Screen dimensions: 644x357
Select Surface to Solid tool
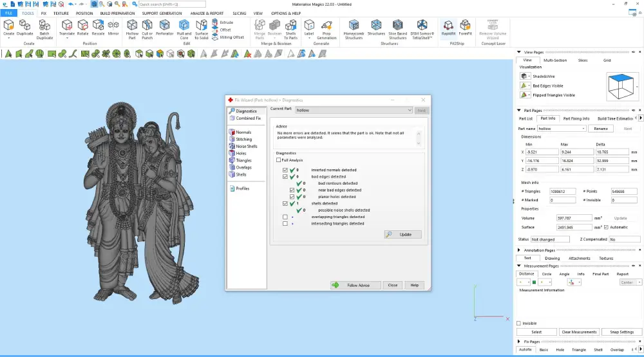[201, 30]
